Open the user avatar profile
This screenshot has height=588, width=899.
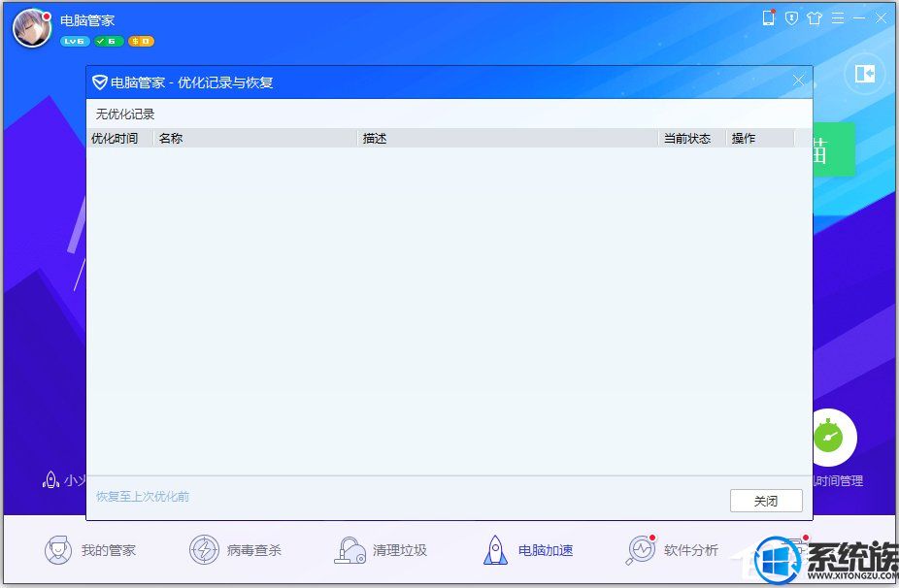[x=31, y=29]
